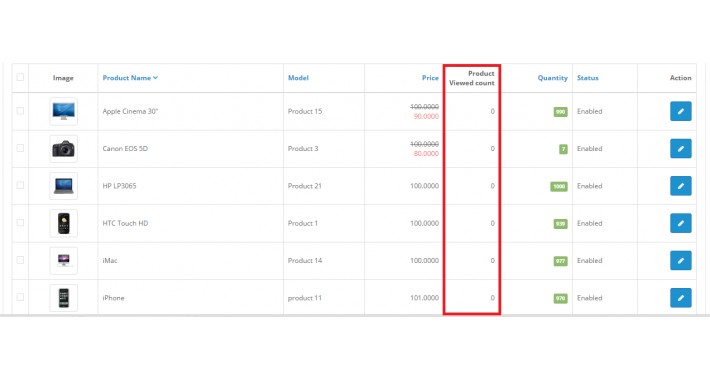Edit the iPhone product
The height and width of the screenshot is (380, 710).
pyautogui.click(x=681, y=298)
